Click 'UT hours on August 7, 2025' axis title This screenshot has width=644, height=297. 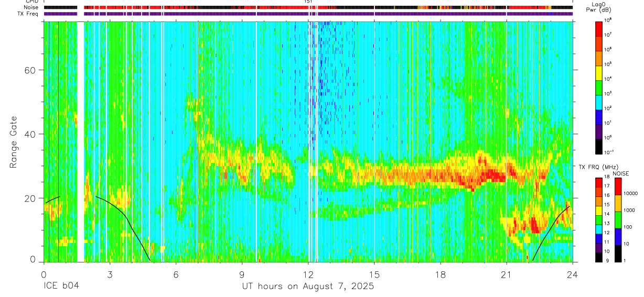[308, 287]
